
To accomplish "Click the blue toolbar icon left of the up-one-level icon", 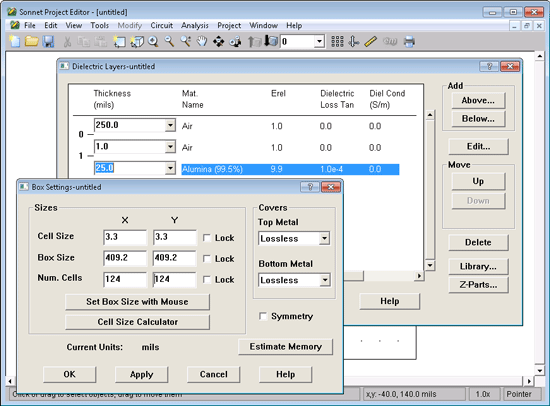I will [x=235, y=42].
